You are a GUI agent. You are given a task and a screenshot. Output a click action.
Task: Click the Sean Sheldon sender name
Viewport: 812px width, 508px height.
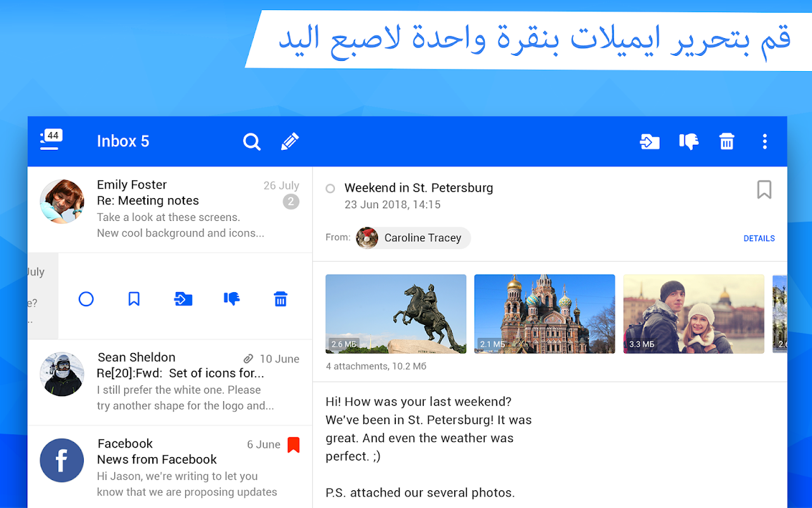tap(136, 358)
